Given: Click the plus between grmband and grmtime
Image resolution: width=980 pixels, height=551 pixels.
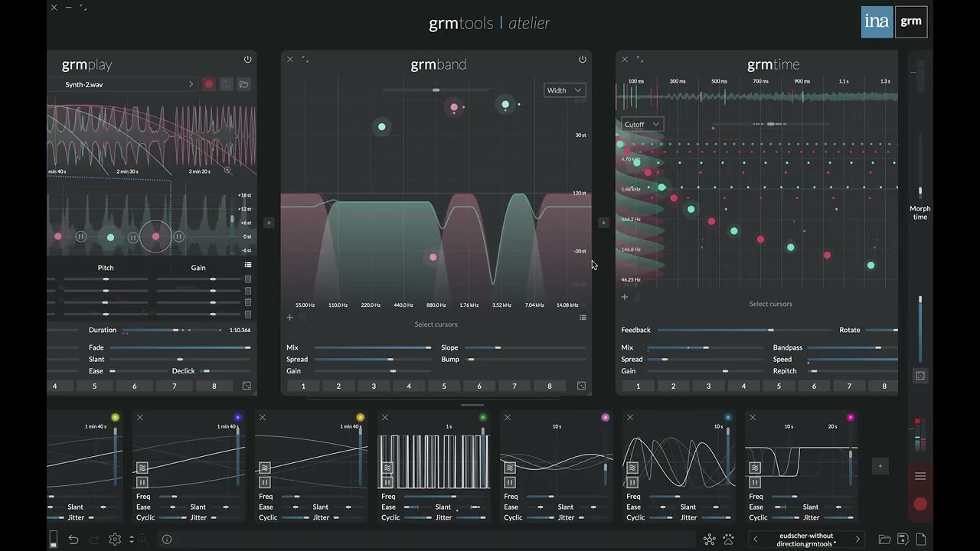Looking at the screenshot, I should coord(603,223).
